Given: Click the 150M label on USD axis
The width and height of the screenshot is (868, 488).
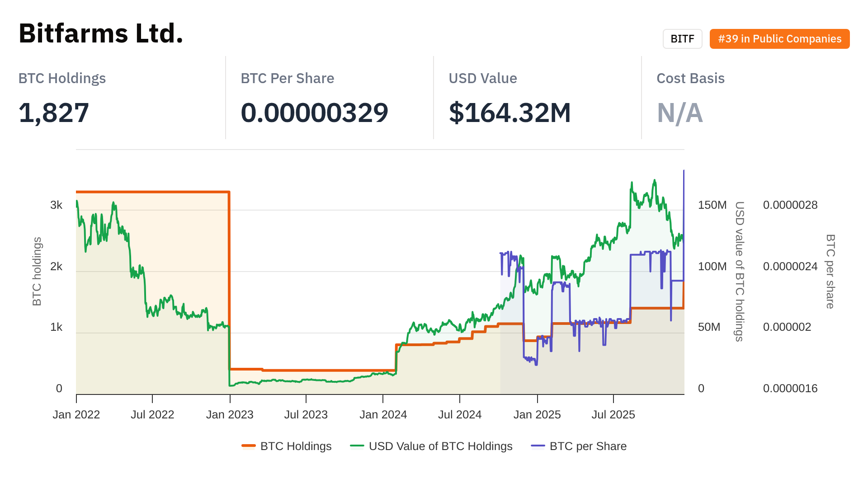Looking at the screenshot, I should point(712,205).
